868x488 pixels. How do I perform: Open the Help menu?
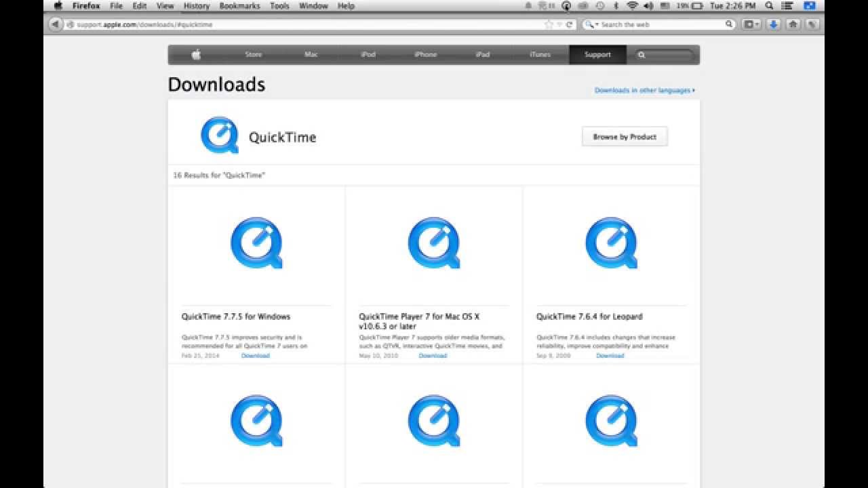click(x=346, y=5)
